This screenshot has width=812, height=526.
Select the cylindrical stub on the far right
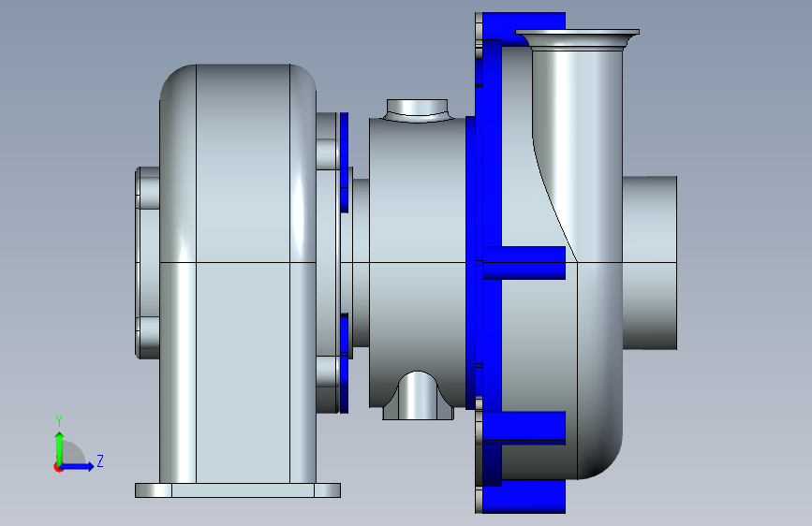[x=649, y=262]
